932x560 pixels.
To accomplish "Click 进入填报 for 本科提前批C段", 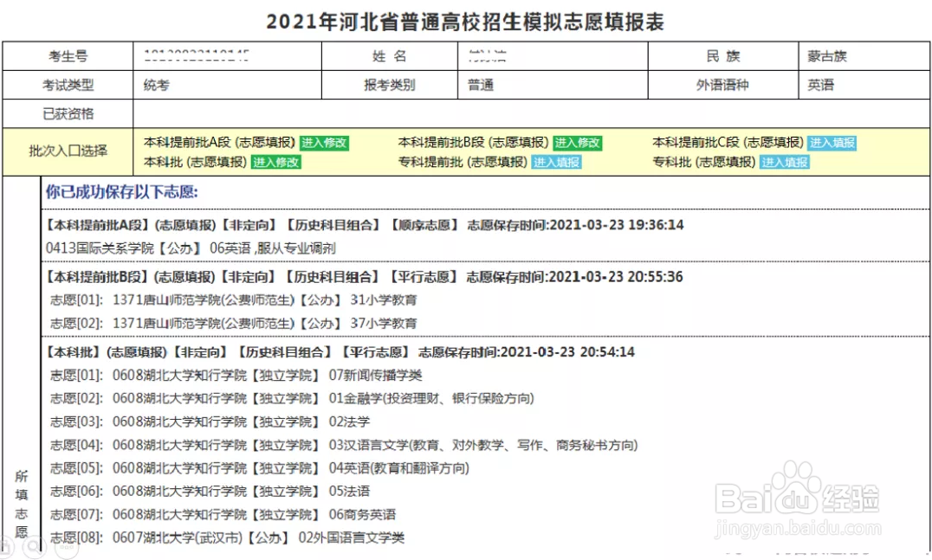I will pyautogui.click(x=832, y=143).
